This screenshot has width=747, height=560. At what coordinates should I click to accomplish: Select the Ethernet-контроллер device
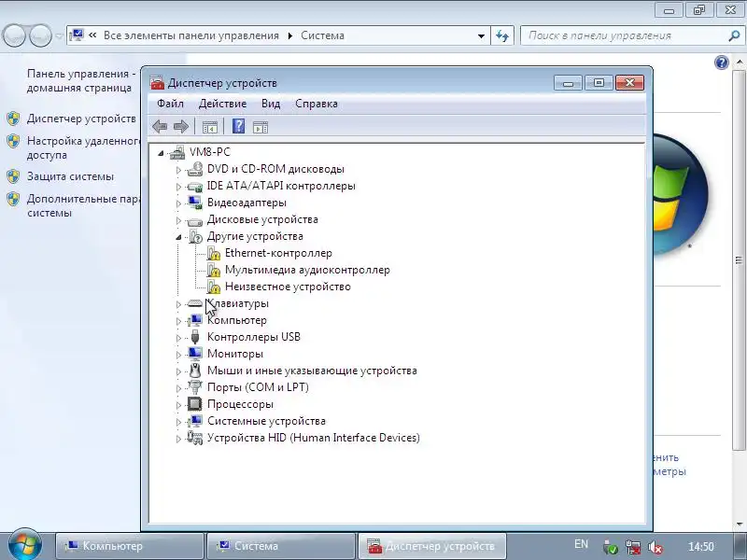click(x=278, y=253)
